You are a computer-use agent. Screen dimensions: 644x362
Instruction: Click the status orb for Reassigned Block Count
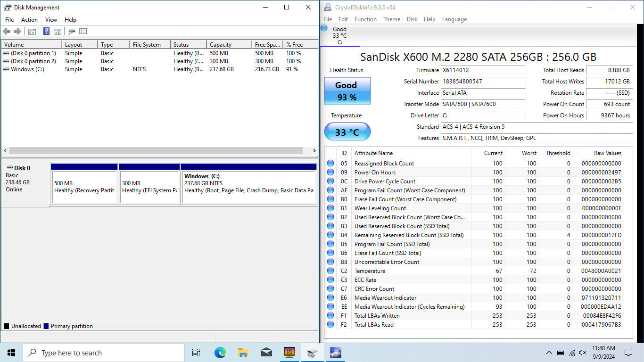pos(330,164)
